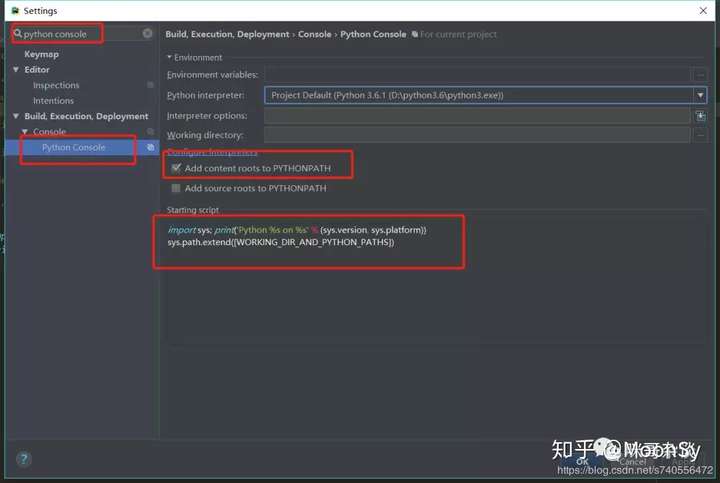Image resolution: width=720 pixels, height=483 pixels.
Task: Click the project-level icon beside Python Console
Action: pyautogui.click(x=150, y=147)
